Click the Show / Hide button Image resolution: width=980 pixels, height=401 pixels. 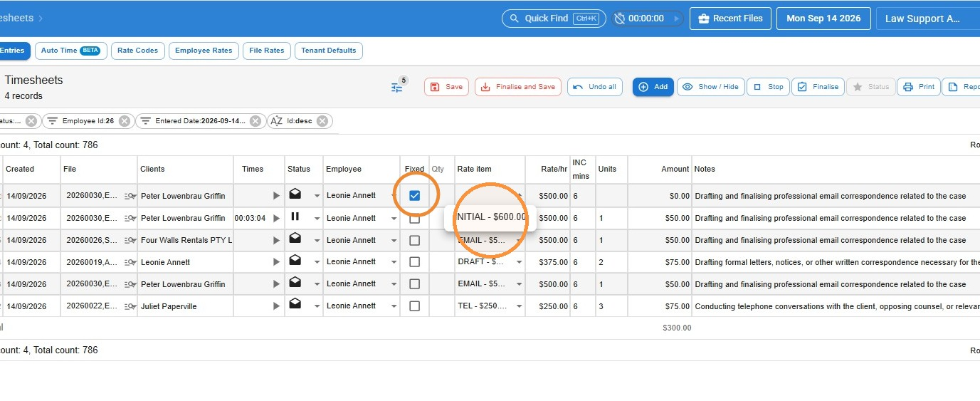[710, 87]
